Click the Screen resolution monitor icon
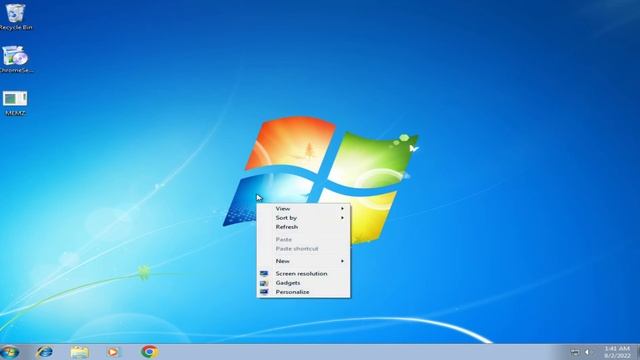Image resolution: width=640 pixels, height=360 pixels. tap(264, 273)
